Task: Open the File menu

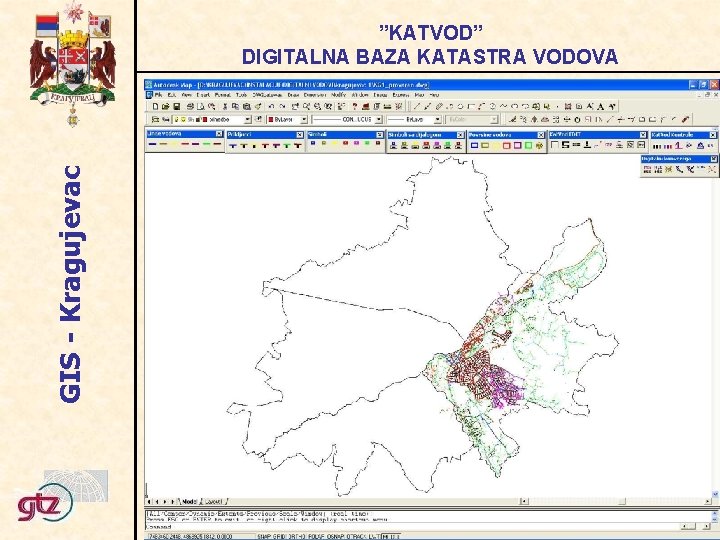Action: coord(158,95)
